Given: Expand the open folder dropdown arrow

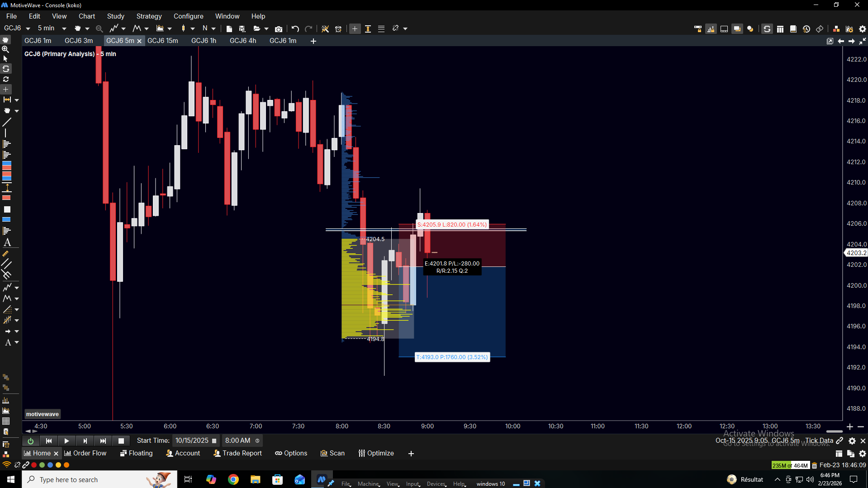Looking at the screenshot, I should 266,28.
